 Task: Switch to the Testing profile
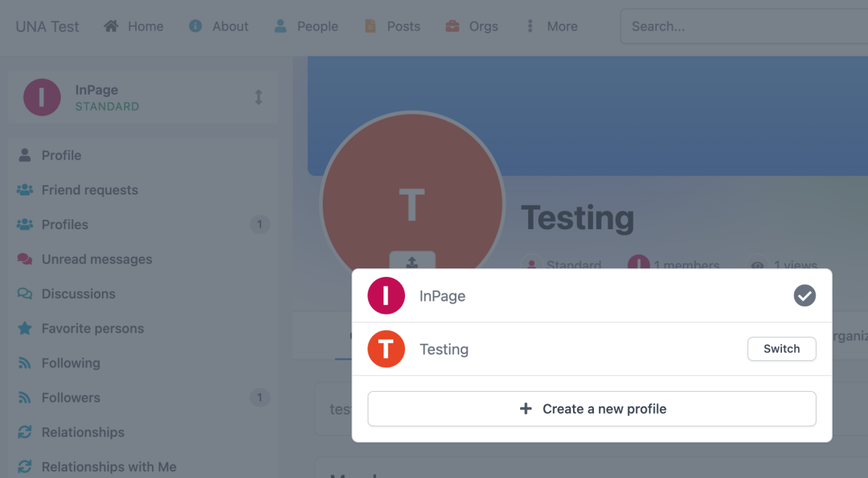tap(781, 349)
